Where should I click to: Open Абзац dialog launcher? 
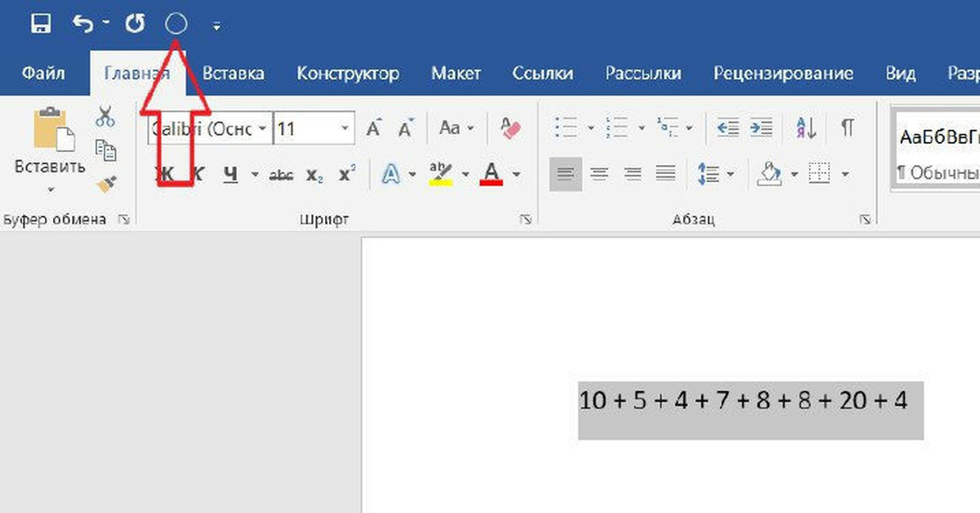point(864,220)
